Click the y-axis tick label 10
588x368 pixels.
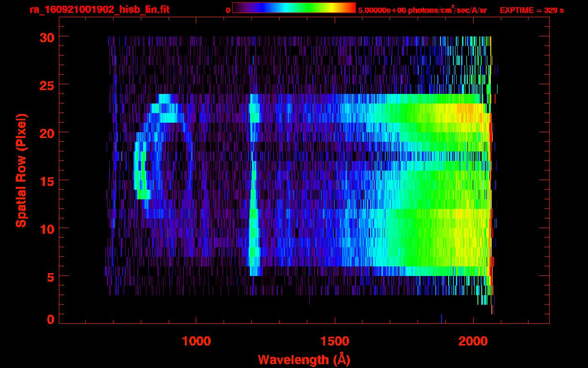click(x=46, y=229)
